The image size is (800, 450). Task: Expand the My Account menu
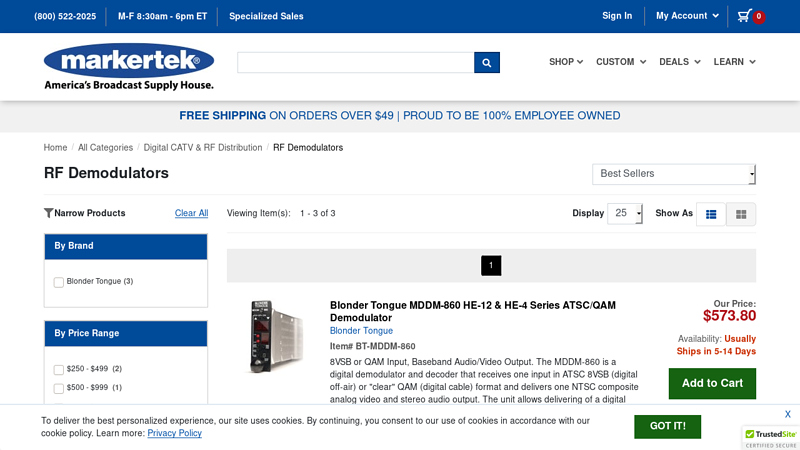tap(687, 16)
